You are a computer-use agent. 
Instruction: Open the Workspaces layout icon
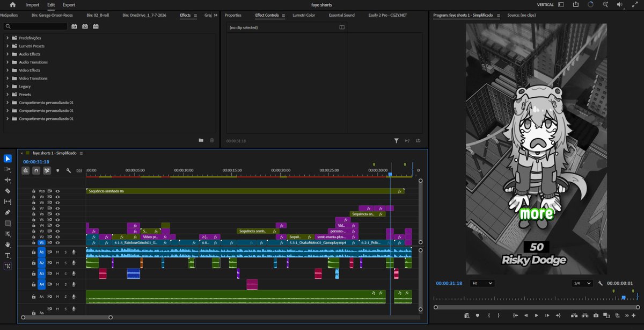[561, 4]
